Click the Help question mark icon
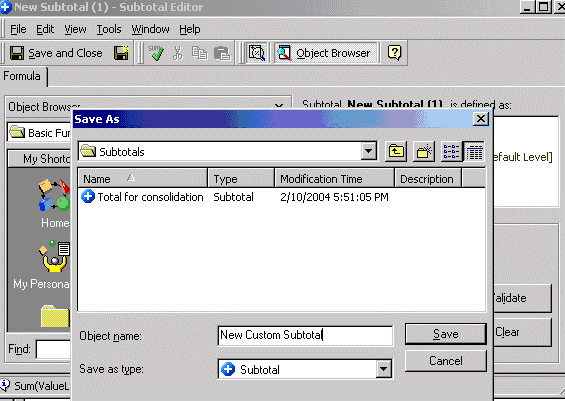The image size is (565, 401). [x=395, y=53]
